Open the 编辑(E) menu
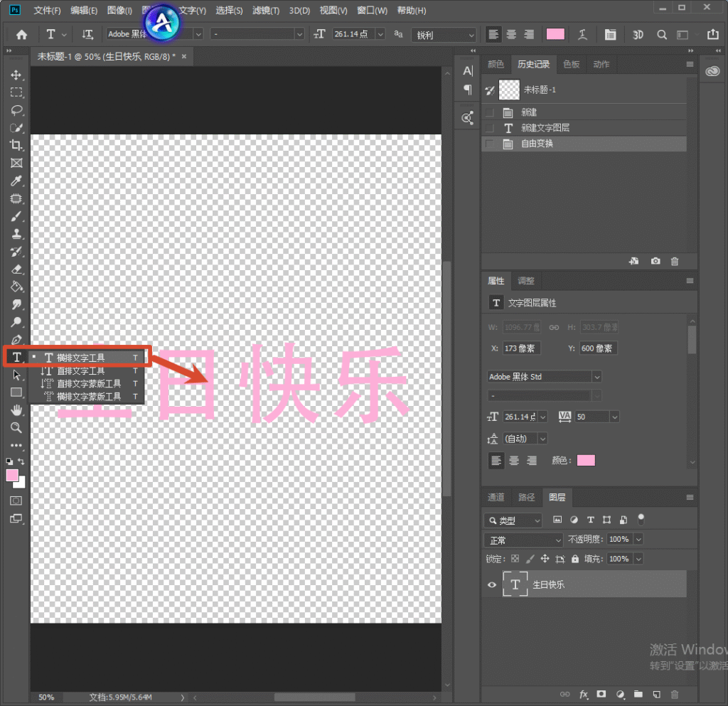 point(84,10)
